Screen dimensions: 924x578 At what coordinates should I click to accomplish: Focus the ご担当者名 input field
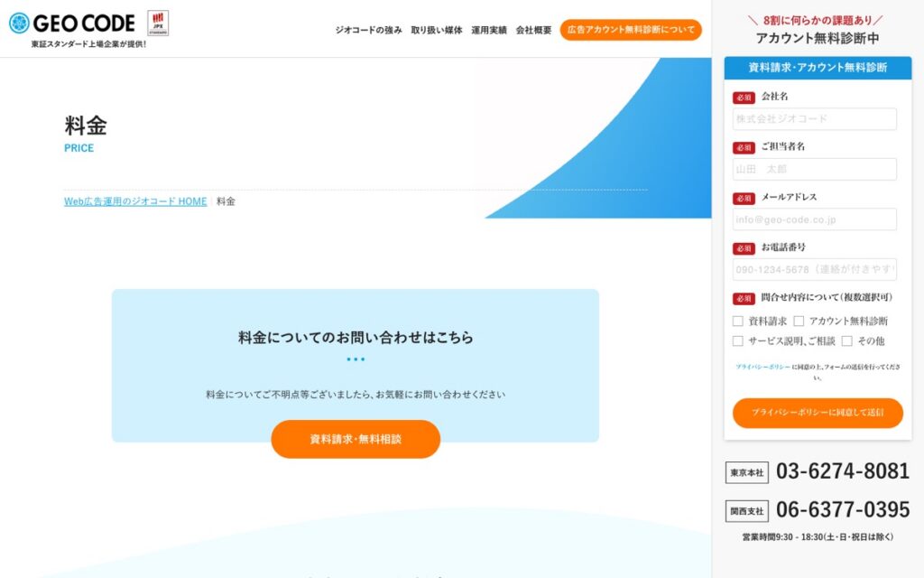tap(815, 169)
